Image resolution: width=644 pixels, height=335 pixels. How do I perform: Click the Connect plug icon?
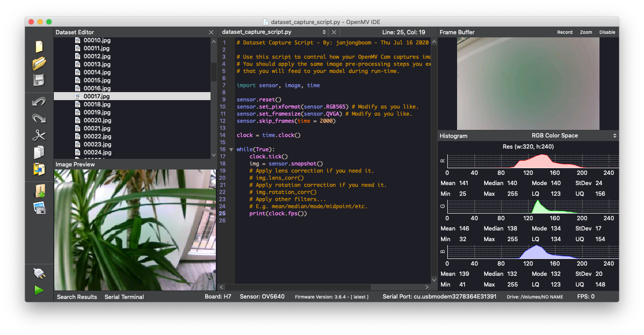point(39,273)
